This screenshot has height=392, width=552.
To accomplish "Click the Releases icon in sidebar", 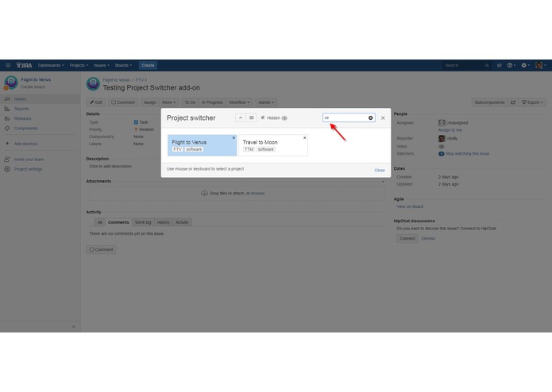I will coord(7,119).
